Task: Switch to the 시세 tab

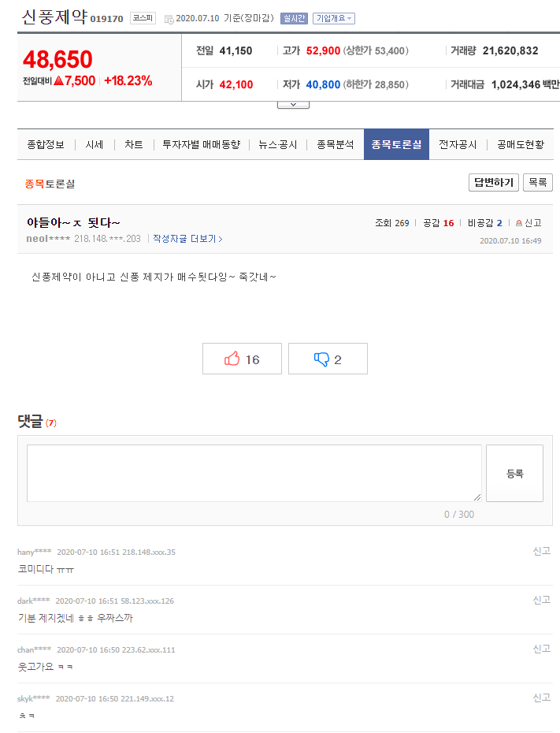Action: click(95, 144)
